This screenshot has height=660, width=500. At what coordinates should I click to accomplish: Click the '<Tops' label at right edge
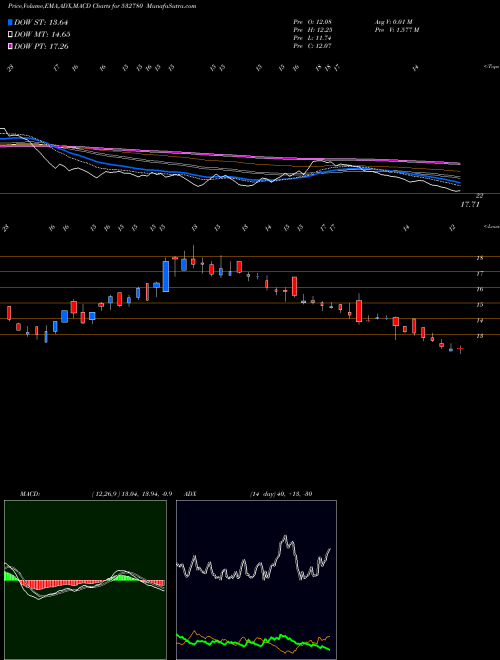(x=491, y=67)
